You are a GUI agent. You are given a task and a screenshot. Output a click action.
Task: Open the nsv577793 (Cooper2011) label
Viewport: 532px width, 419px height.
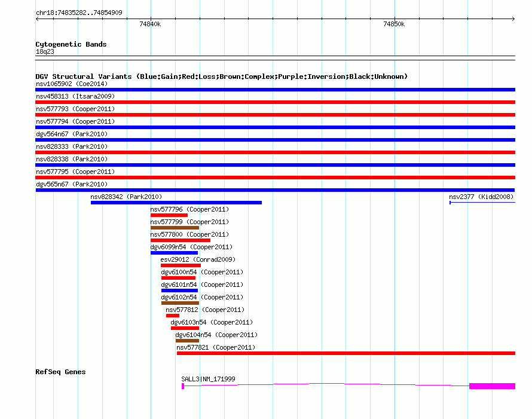coord(75,109)
